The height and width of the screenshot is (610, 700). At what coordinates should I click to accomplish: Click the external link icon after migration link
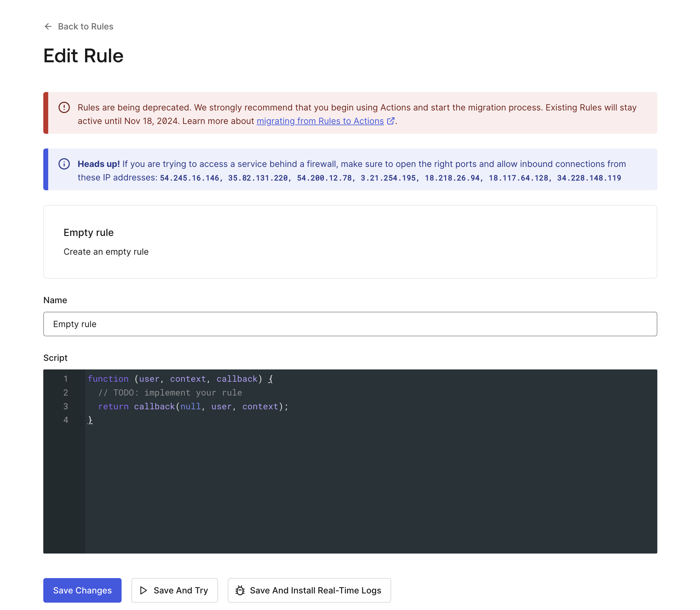pos(391,121)
